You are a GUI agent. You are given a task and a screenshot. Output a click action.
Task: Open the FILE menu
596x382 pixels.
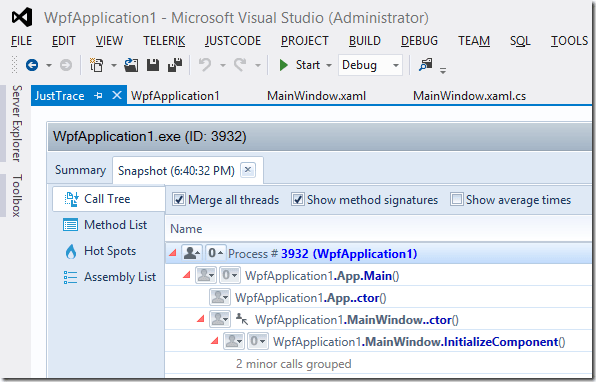click(22, 41)
